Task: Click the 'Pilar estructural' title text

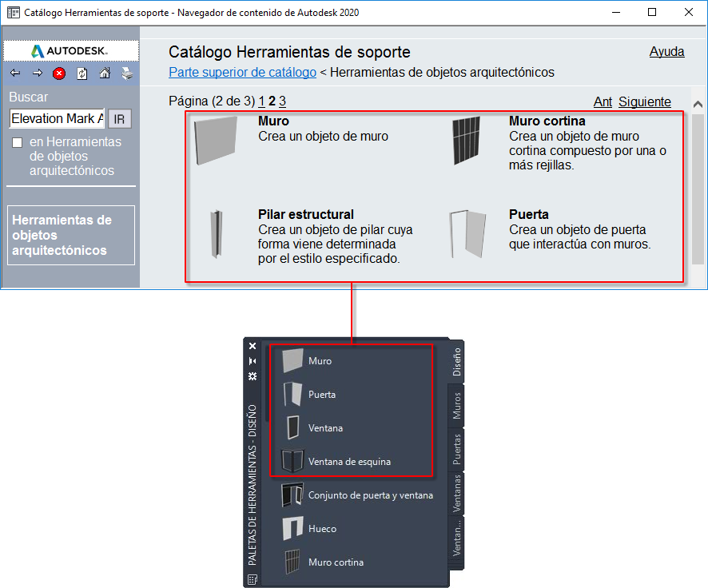Action: (x=306, y=214)
